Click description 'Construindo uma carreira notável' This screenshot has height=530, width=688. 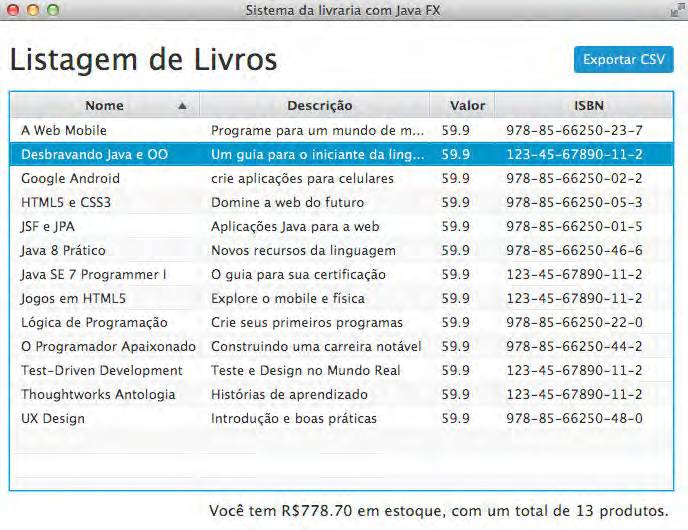[316, 346]
